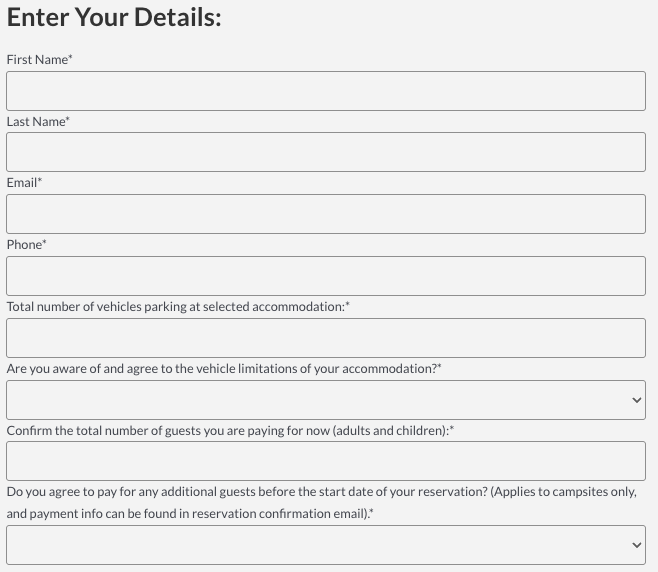
Task: Click into the Phone input field
Action: pos(326,276)
